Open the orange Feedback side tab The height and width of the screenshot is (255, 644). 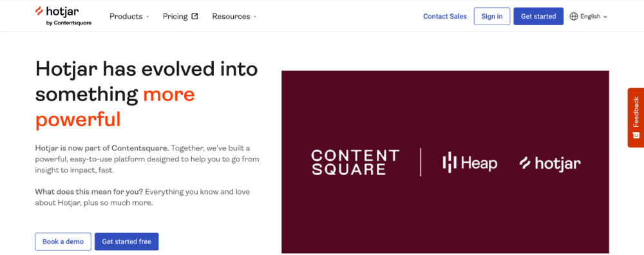[636, 117]
